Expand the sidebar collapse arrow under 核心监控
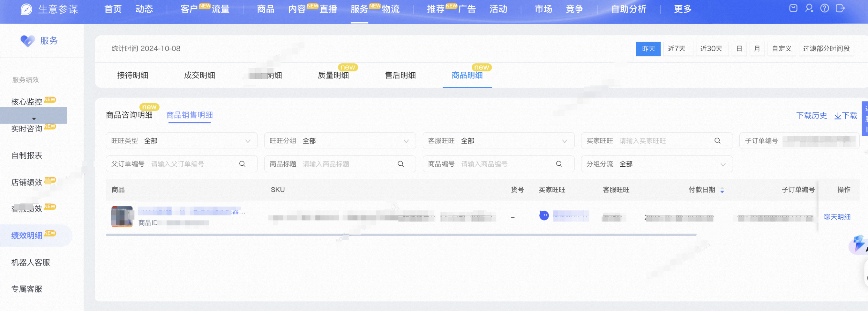Viewport: 868px width, 311px height. (34, 119)
